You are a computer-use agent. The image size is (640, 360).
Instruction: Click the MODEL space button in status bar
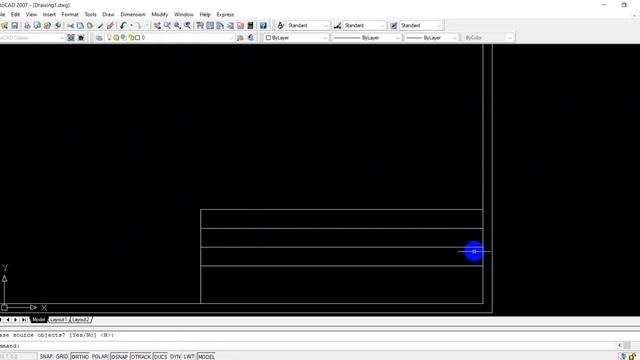(x=206, y=356)
